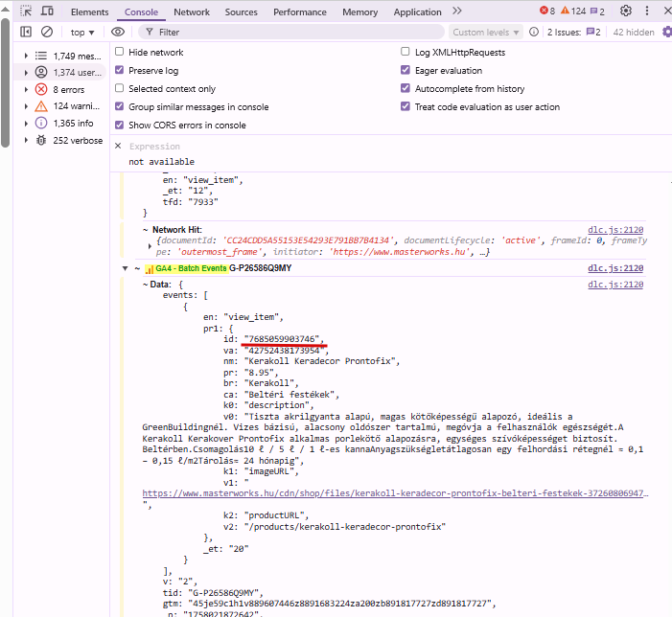This screenshot has height=617, width=672.
Task: Toggle Hide network checkbox
Action: tap(120, 52)
